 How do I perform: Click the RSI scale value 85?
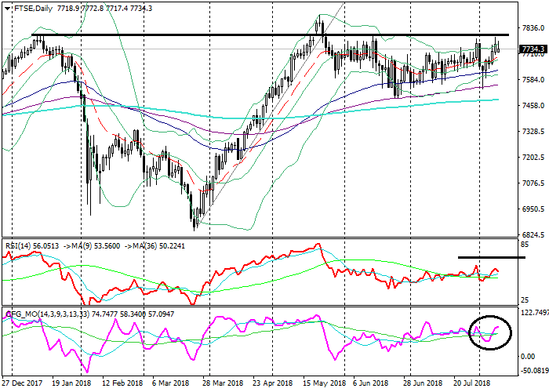(x=525, y=245)
